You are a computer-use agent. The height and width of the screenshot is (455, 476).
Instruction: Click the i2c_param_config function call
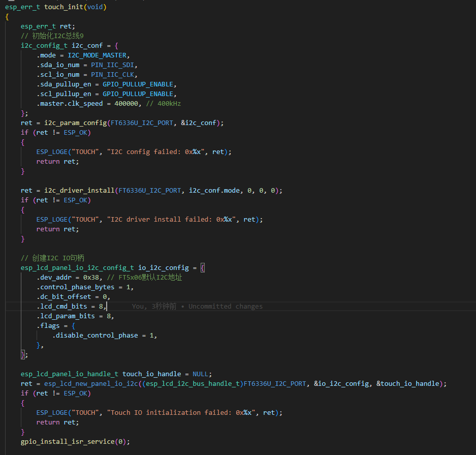pos(76,123)
